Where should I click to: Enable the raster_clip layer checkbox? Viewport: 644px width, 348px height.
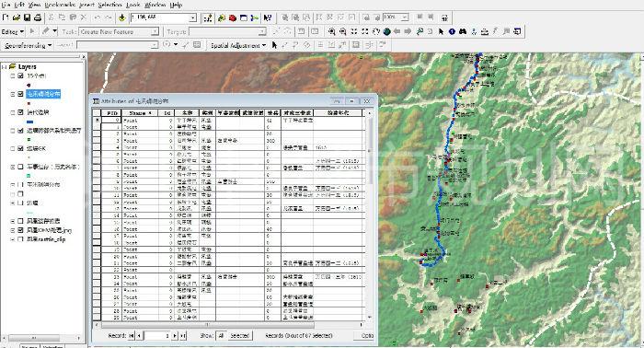20,239
